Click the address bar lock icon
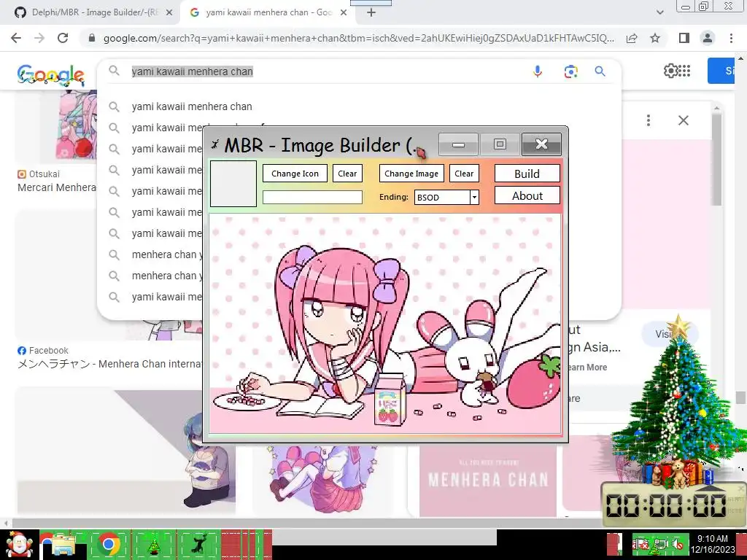The width and height of the screenshot is (747, 560). (x=92, y=38)
